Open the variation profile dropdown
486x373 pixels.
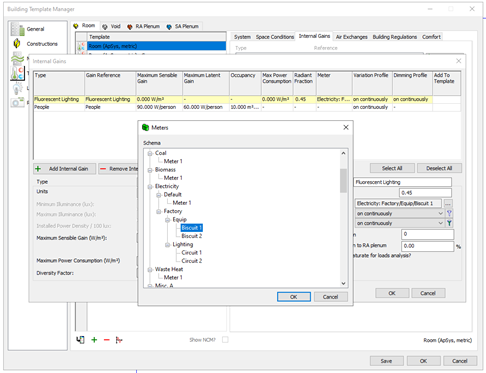point(440,213)
